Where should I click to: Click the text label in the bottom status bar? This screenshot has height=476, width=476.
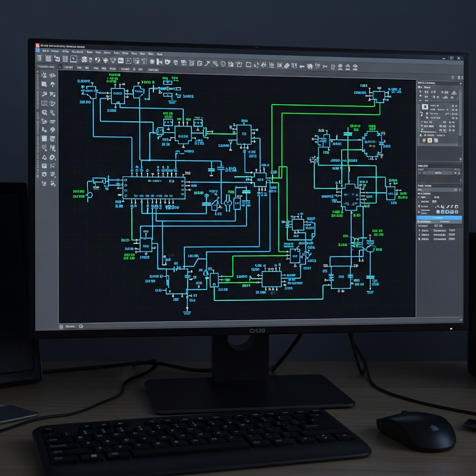tap(70, 326)
